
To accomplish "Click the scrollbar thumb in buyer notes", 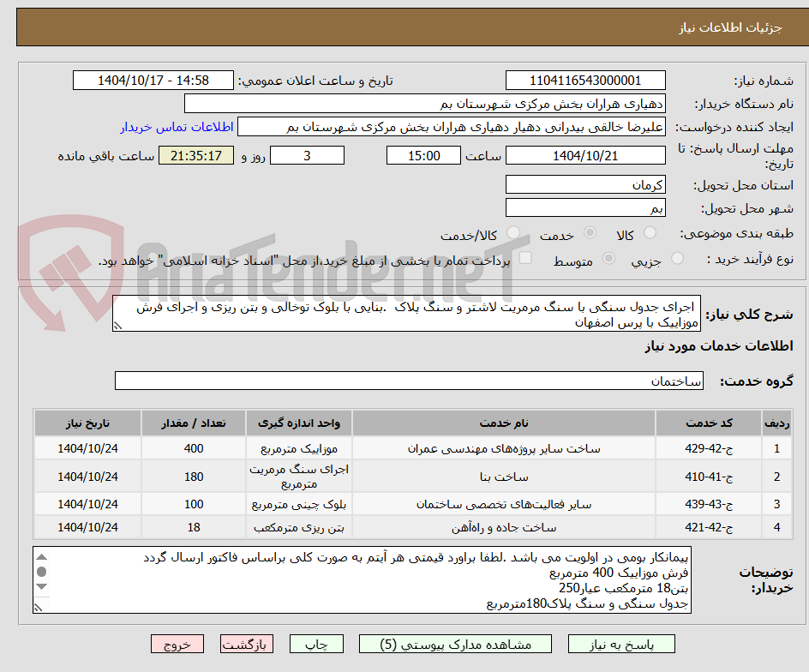I will pyautogui.click(x=42, y=572).
